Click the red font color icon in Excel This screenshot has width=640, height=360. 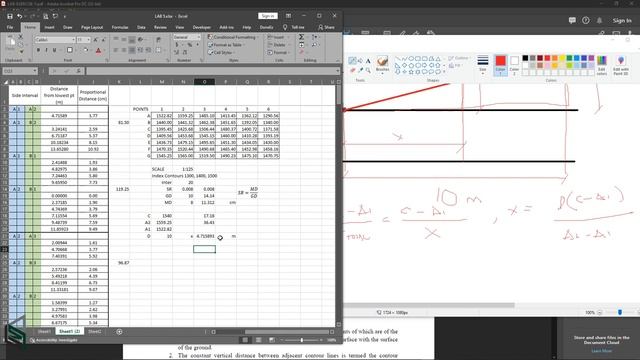pos(98,50)
